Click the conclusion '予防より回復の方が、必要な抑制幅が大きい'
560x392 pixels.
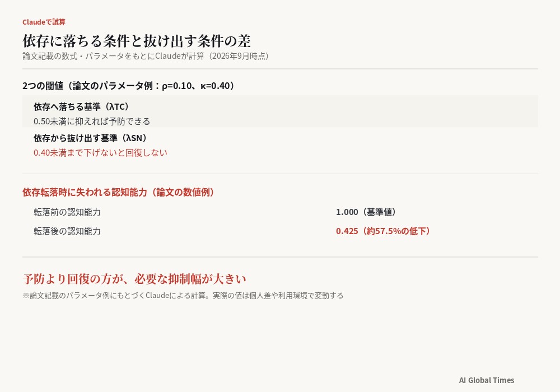click(x=134, y=279)
